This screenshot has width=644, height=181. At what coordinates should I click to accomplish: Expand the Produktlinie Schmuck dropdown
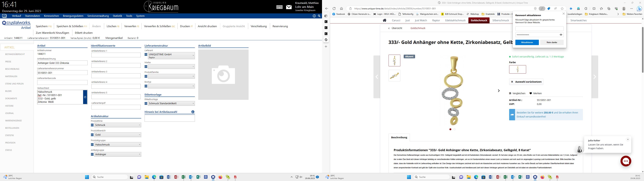pos(118,125)
